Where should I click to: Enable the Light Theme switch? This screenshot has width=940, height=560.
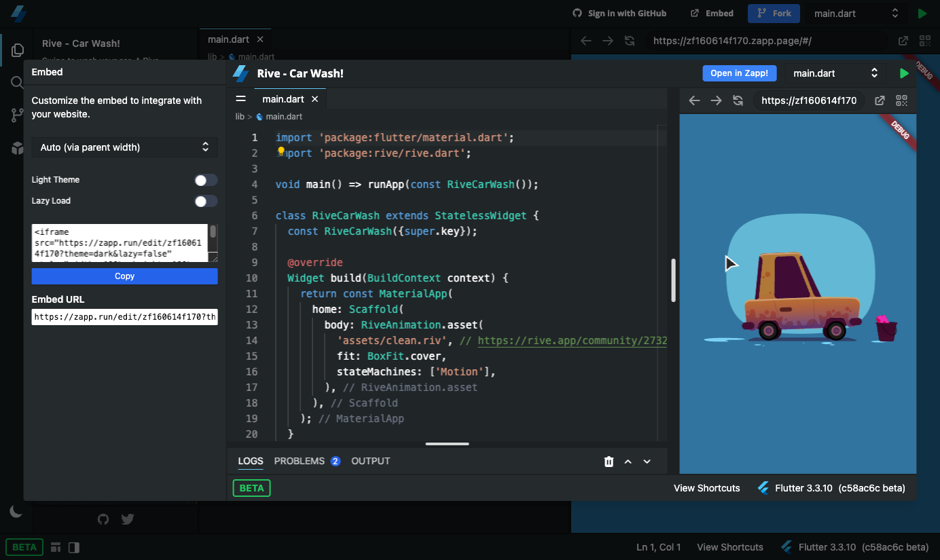206,180
